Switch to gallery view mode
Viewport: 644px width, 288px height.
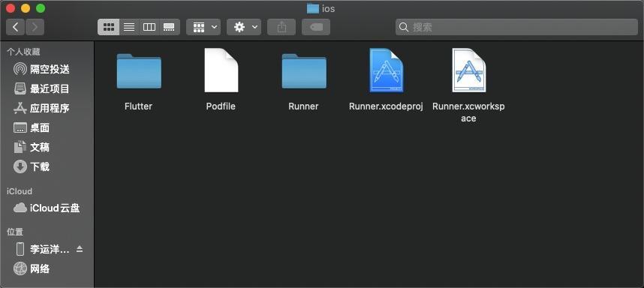169,27
